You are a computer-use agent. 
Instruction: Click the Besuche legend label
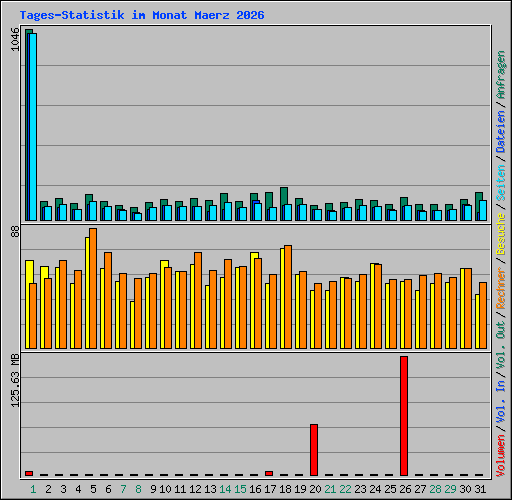click(x=501, y=234)
